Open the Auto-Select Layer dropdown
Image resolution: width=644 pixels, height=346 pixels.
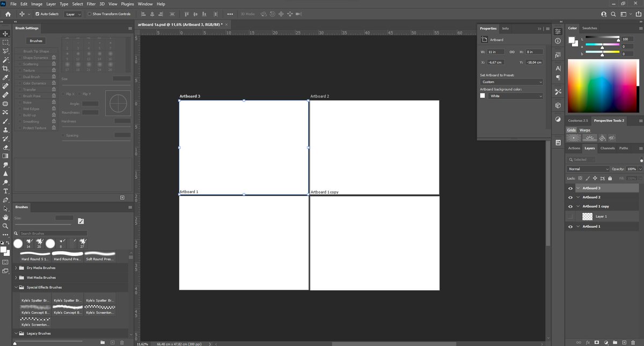click(73, 14)
